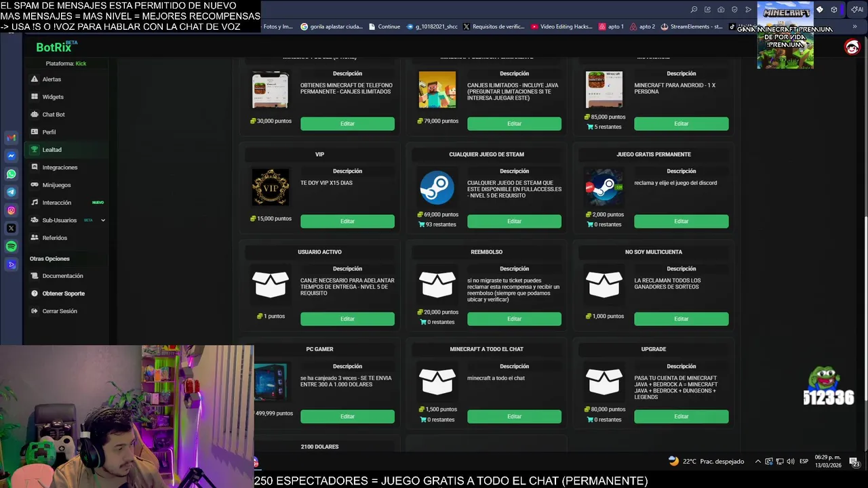
Task: Edit the Upgrade reward
Action: (x=682, y=416)
